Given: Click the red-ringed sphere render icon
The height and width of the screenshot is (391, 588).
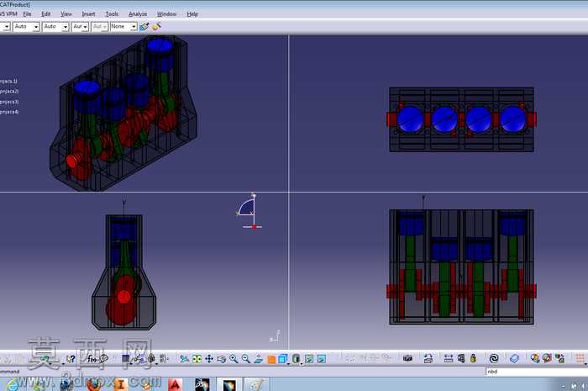Looking at the screenshot, I should pos(547,359).
